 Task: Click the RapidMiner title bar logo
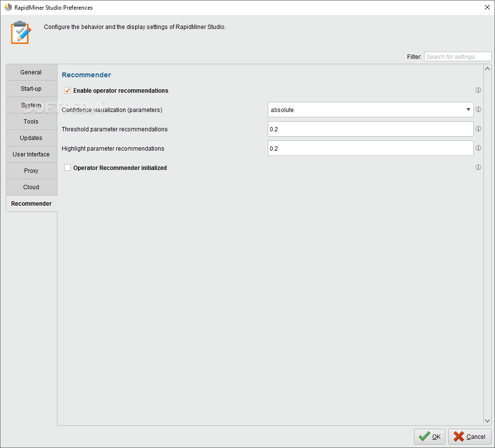coord(8,7)
